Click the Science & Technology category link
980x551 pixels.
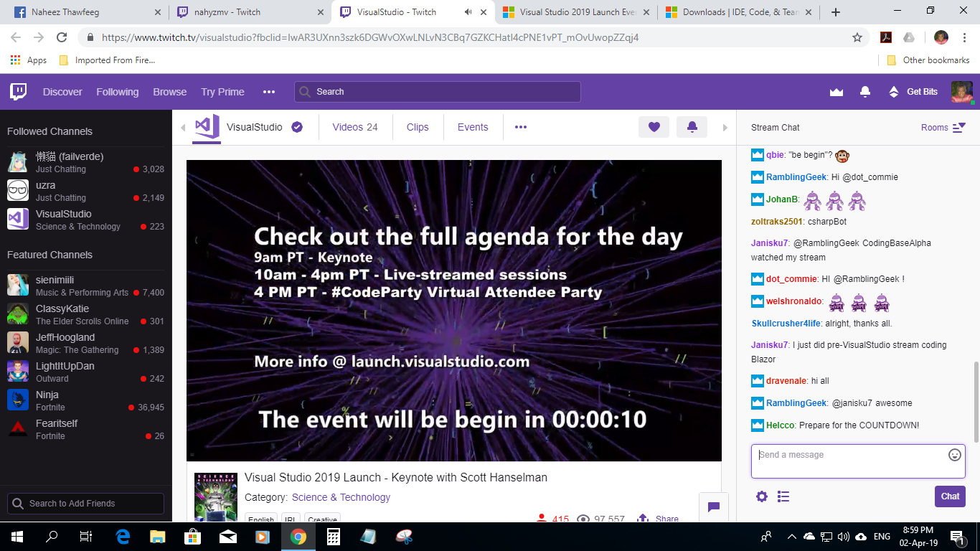point(341,497)
